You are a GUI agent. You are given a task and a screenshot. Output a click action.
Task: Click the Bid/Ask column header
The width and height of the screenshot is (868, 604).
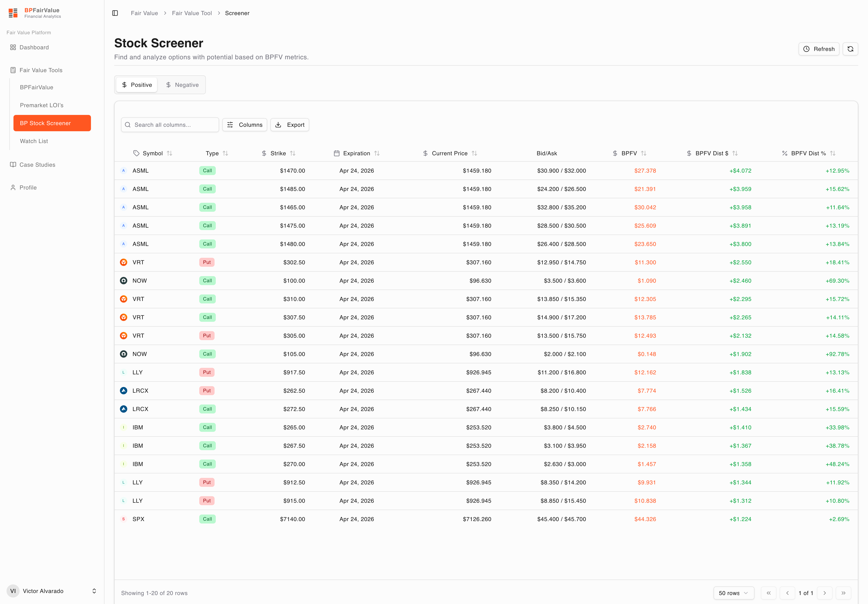pos(547,153)
